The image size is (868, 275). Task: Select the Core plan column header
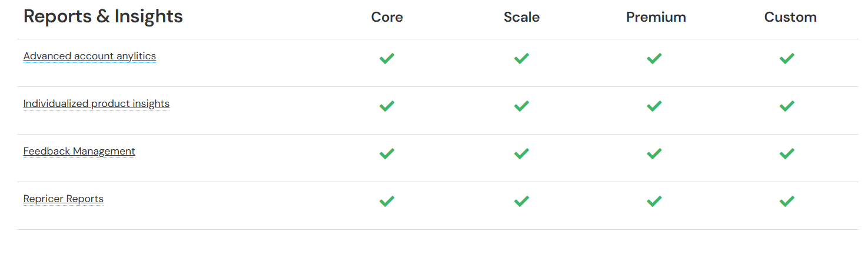(x=387, y=18)
